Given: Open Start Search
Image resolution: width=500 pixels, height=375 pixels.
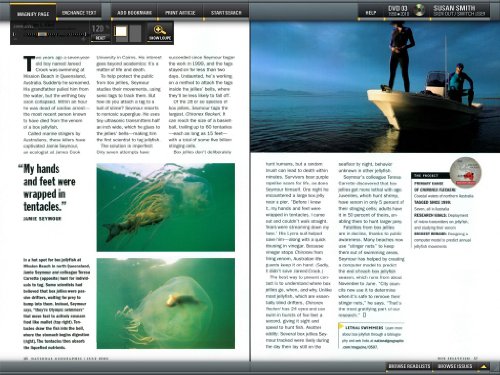Looking at the screenshot, I should click(226, 13).
